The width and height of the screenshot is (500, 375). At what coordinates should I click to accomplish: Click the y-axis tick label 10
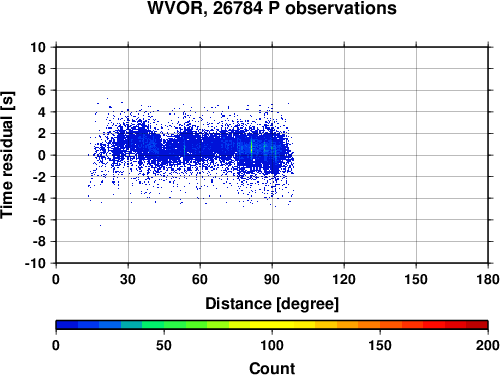click(x=38, y=47)
